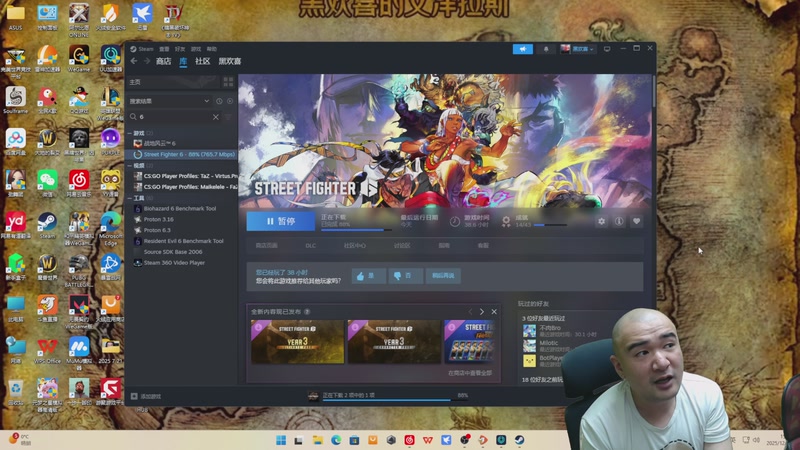Click the library search field

point(173,117)
